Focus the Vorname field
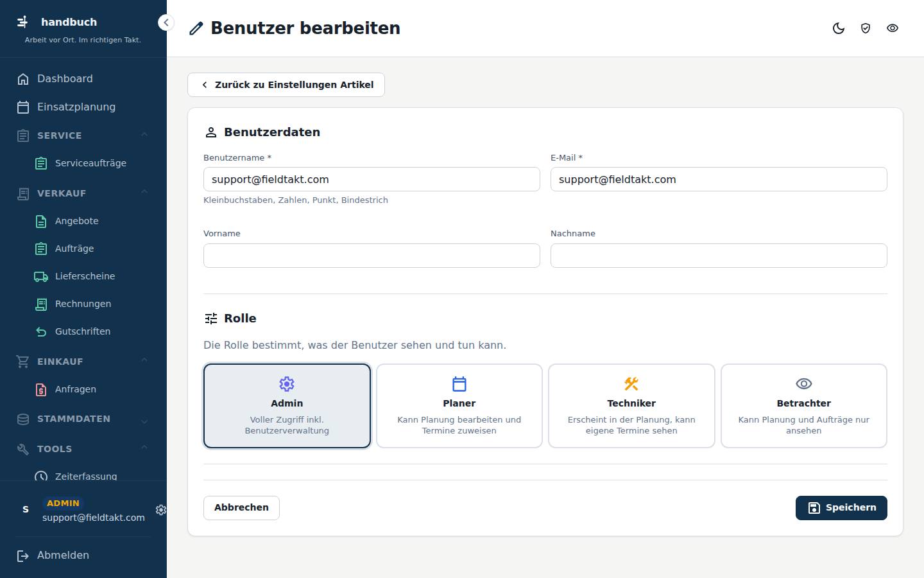Screen dimensions: 924x578 click(372, 256)
